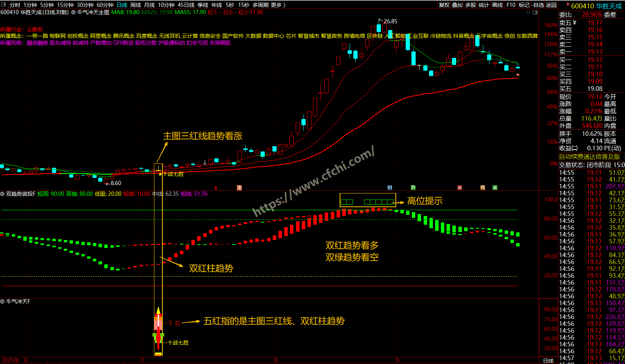Switch to 周线 weekly chart

[x=136, y=5]
